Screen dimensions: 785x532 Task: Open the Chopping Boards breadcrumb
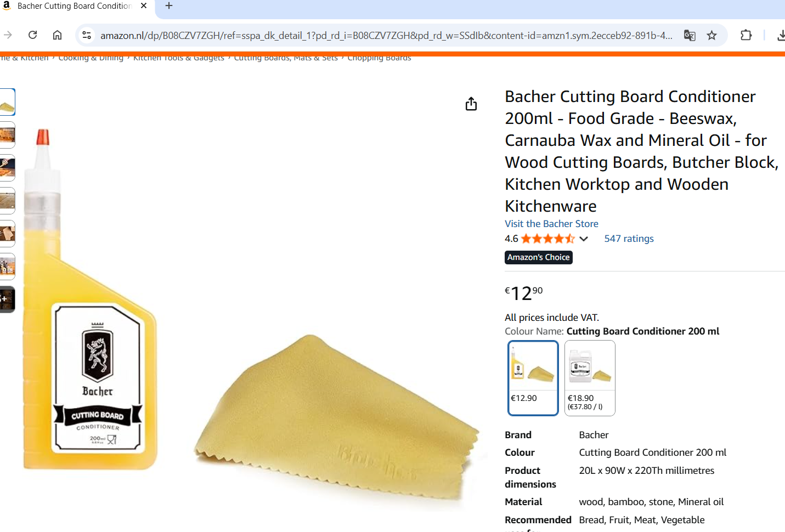379,58
